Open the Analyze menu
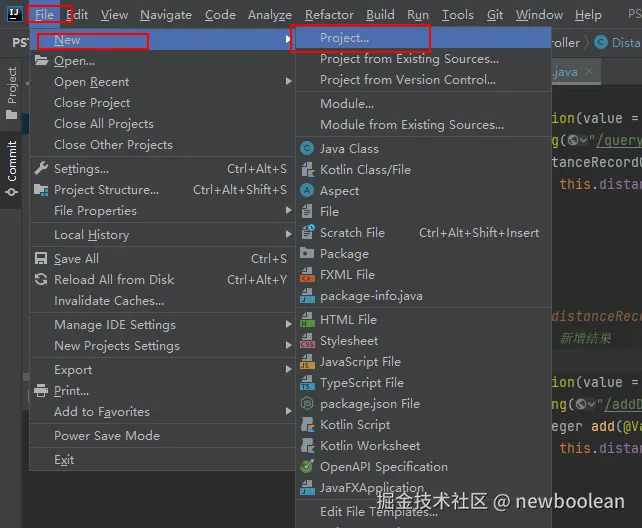This screenshot has width=642, height=528. coord(269,15)
